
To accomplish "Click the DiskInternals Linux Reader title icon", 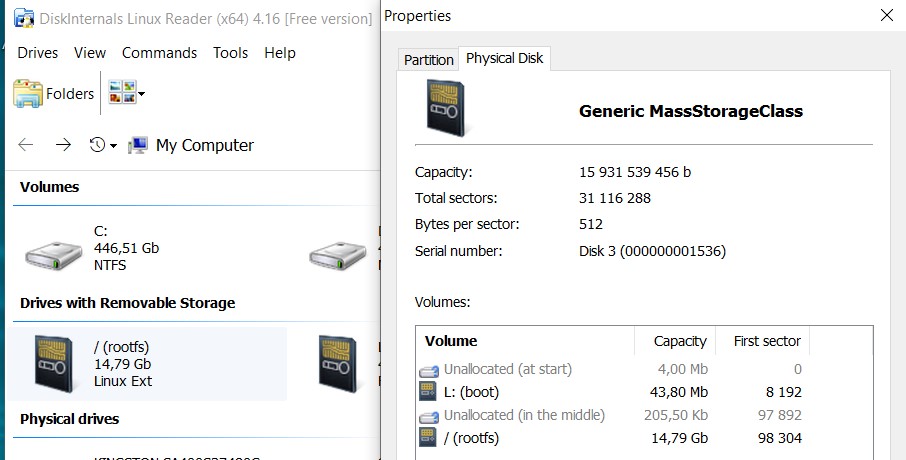I will 24,18.
